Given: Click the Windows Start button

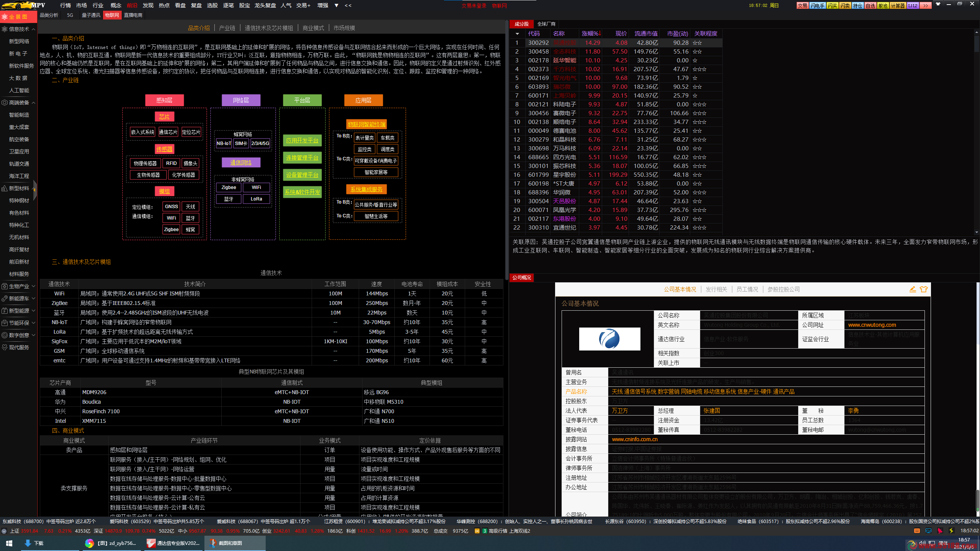Looking at the screenshot, I should point(9,543).
